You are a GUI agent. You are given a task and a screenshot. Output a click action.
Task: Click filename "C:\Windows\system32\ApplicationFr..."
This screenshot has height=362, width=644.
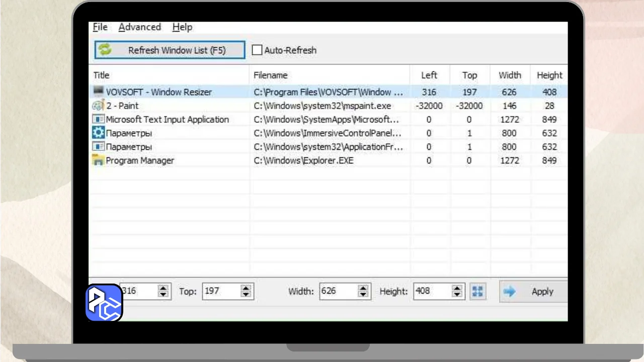pos(329,147)
